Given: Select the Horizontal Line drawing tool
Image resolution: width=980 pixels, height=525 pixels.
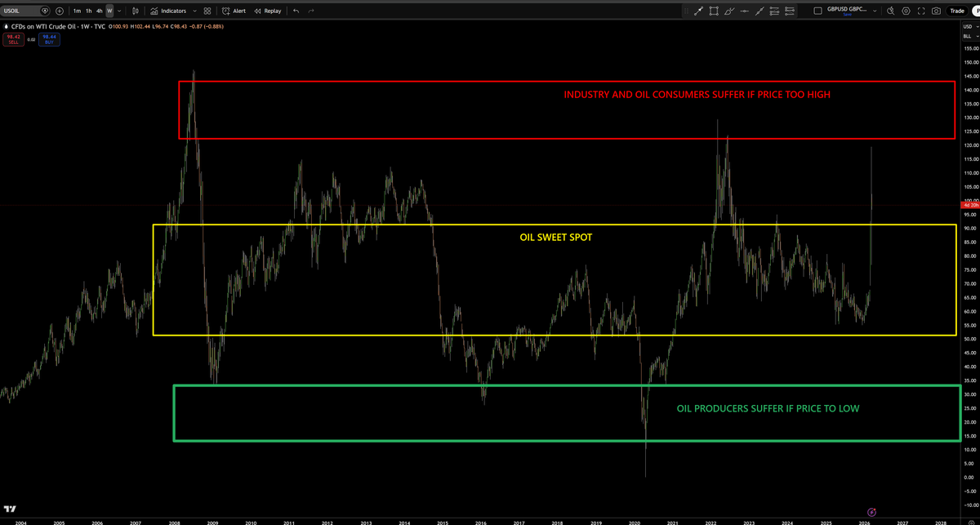Looking at the screenshot, I should click(744, 11).
